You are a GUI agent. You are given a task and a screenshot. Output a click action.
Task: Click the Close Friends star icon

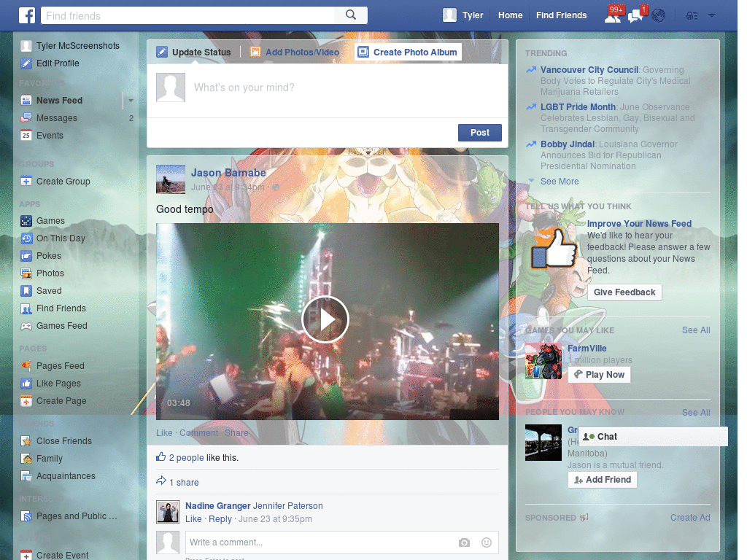coord(26,441)
